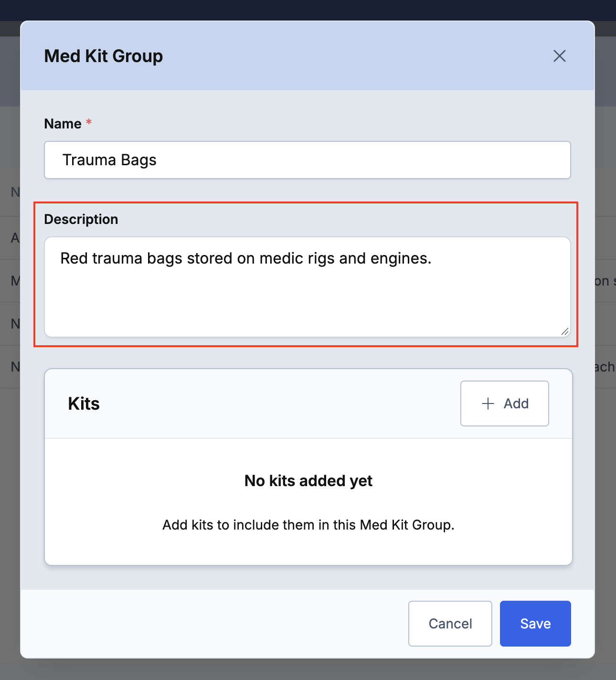Close the Med Kit Group dialog

559,56
